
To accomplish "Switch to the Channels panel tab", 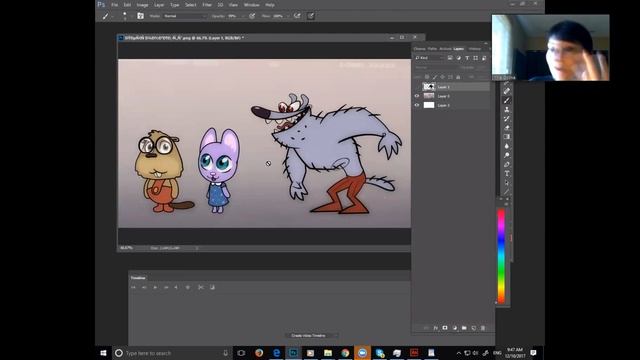I will point(420,49).
